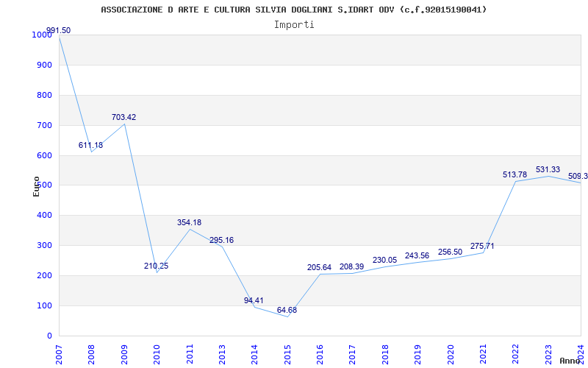Viewport: 588px width, 368px height.
Task: Click the 900 y-axis tick label
Action: click(44, 66)
